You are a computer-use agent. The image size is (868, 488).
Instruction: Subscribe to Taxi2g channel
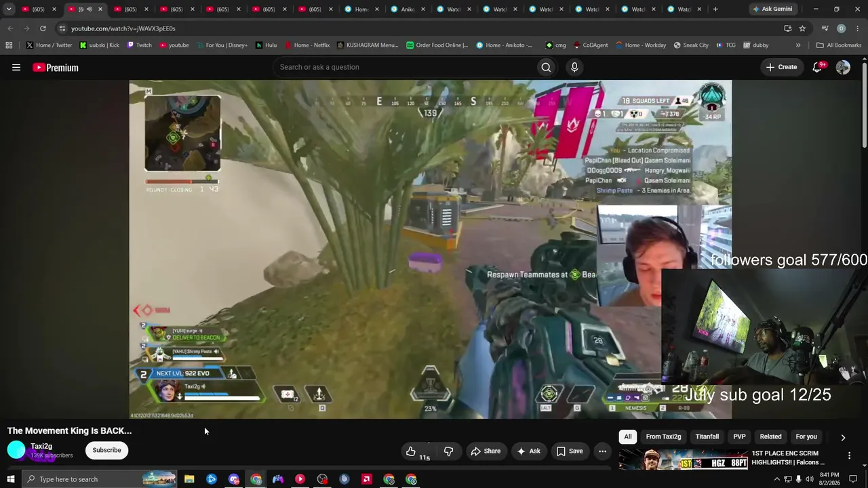pyautogui.click(x=106, y=450)
